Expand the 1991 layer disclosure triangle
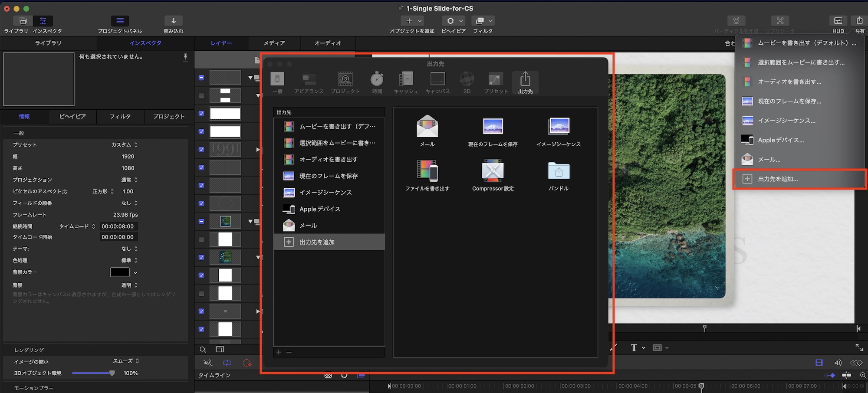 pyautogui.click(x=258, y=149)
